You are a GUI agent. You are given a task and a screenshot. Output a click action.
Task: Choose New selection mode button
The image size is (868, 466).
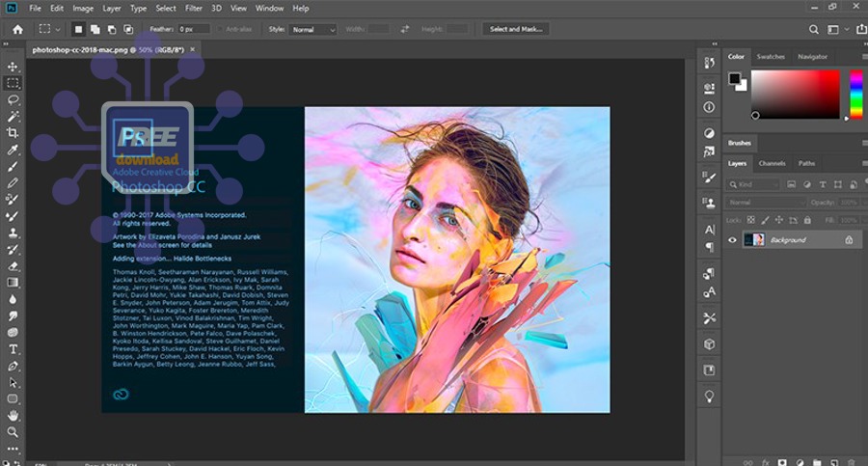point(78,29)
